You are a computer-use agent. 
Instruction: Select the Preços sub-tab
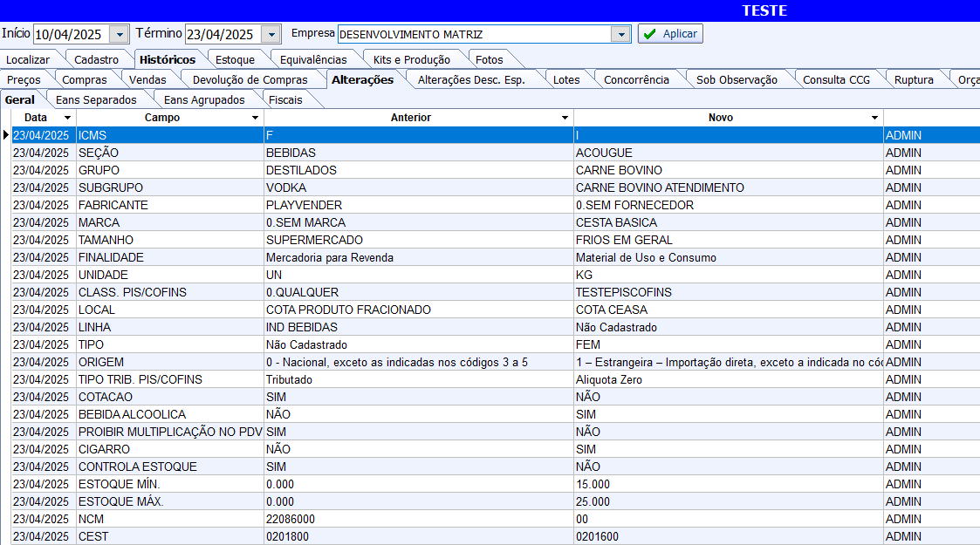pyautogui.click(x=24, y=80)
